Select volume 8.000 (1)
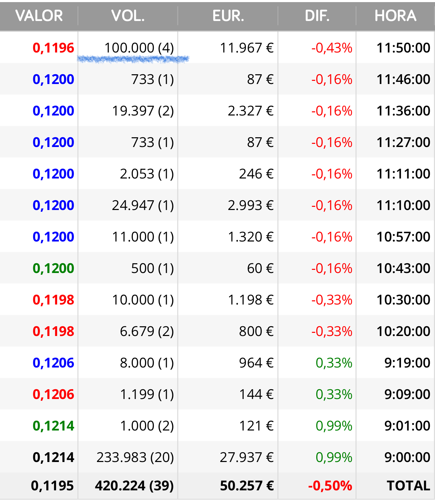The height and width of the screenshot is (504, 435). tap(147, 363)
